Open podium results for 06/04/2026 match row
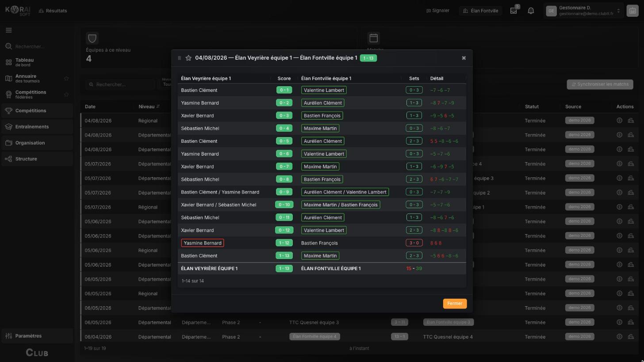The height and width of the screenshot is (362, 644). pyautogui.click(x=630, y=337)
